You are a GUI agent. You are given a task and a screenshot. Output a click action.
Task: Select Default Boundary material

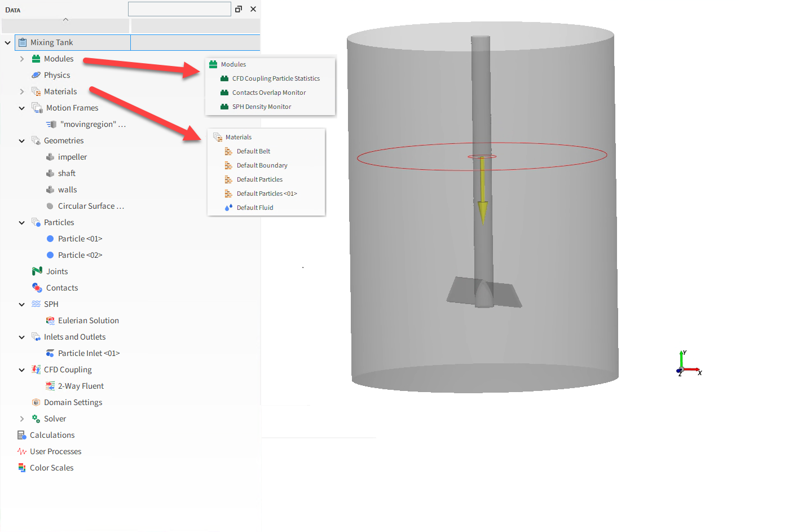click(262, 165)
